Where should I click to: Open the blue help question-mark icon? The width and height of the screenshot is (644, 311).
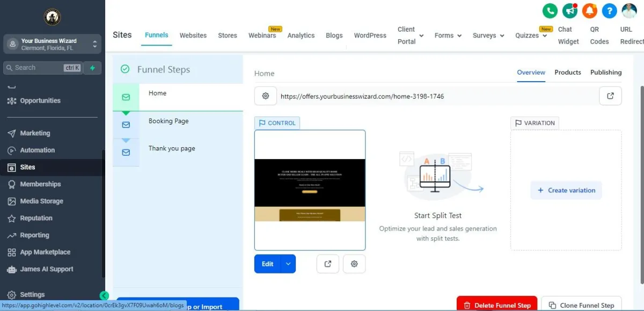[x=610, y=10]
